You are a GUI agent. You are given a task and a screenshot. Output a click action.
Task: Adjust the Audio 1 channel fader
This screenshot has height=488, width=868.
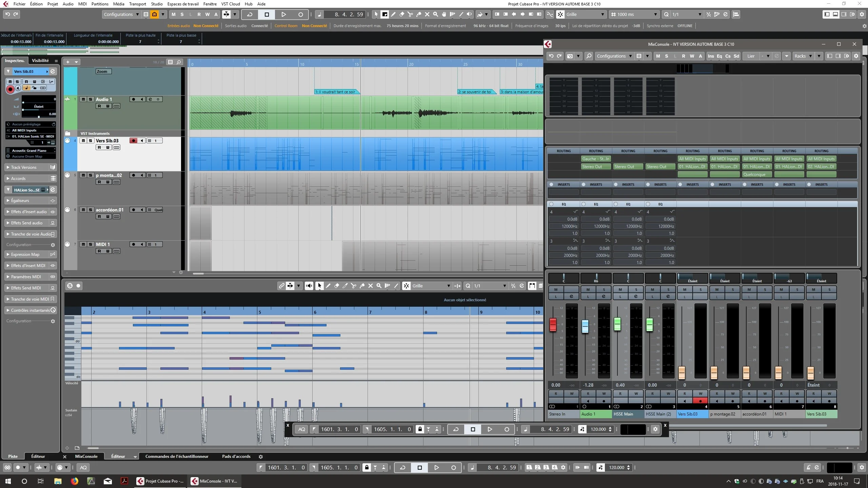click(x=585, y=326)
